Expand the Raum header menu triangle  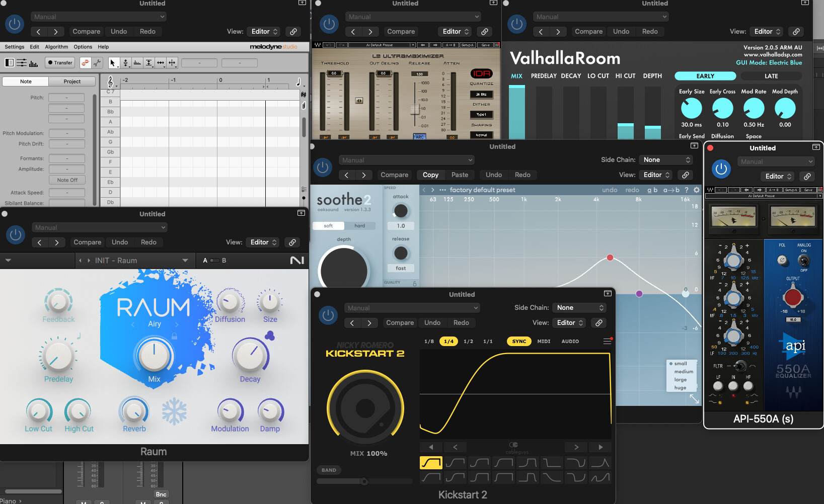[x=8, y=261]
